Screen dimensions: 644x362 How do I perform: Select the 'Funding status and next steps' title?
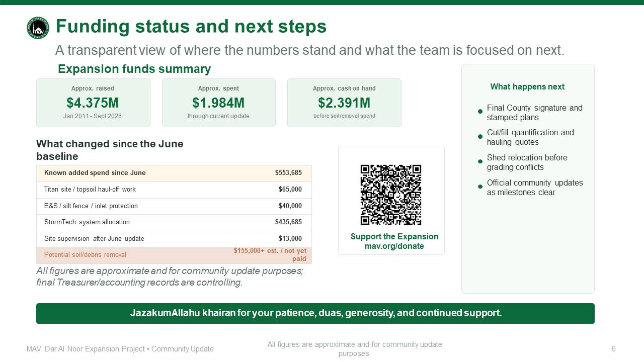[191, 26]
